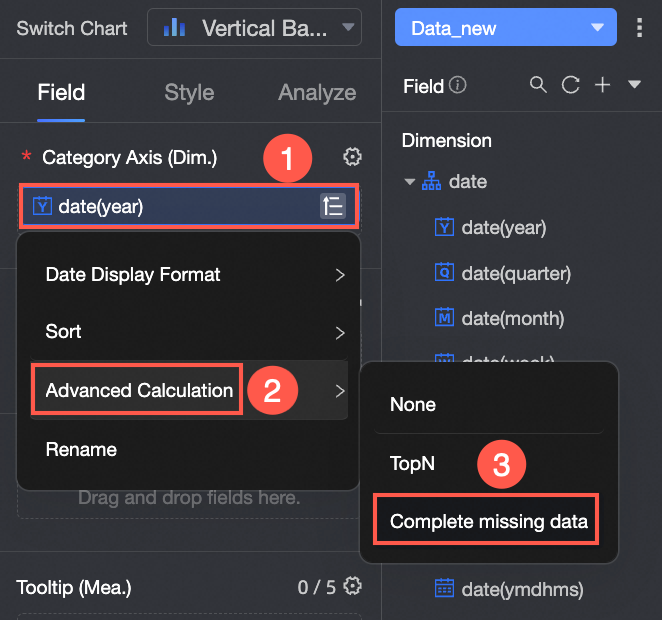Select Complete missing data option
This screenshot has width=662, height=620.
click(488, 521)
